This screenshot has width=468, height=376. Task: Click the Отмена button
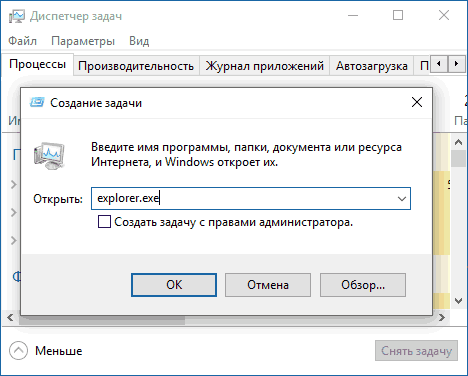[x=268, y=285]
